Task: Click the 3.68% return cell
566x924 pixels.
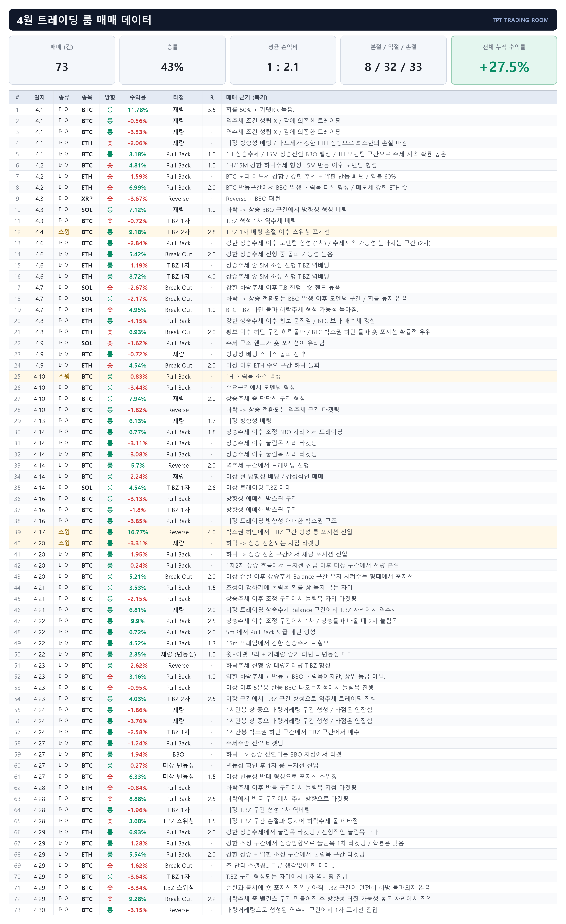Action: pos(138,822)
